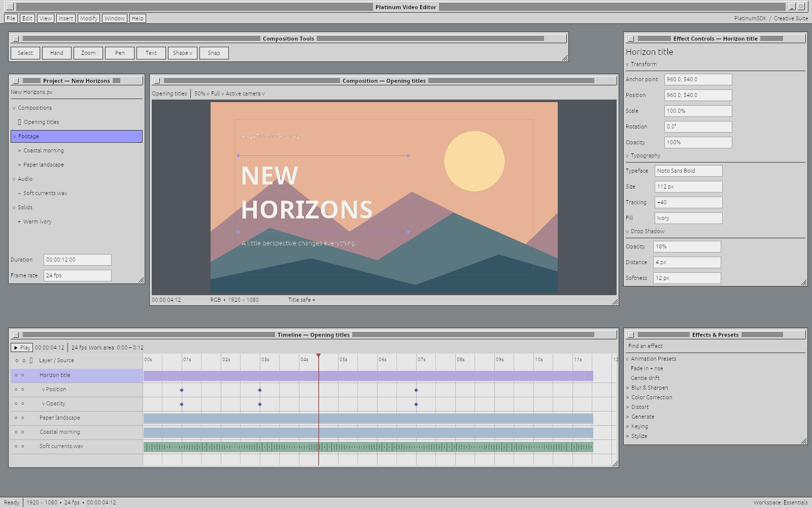Screen dimensions: 812x508
Task: Open the Window menu
Action: [115, 18]
